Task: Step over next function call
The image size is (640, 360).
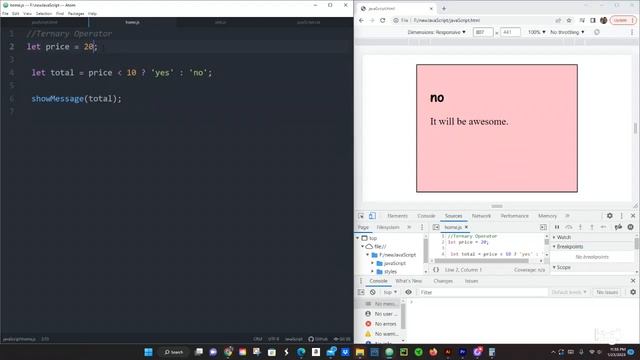Action: pyautogui.click(x=569, y=227)
